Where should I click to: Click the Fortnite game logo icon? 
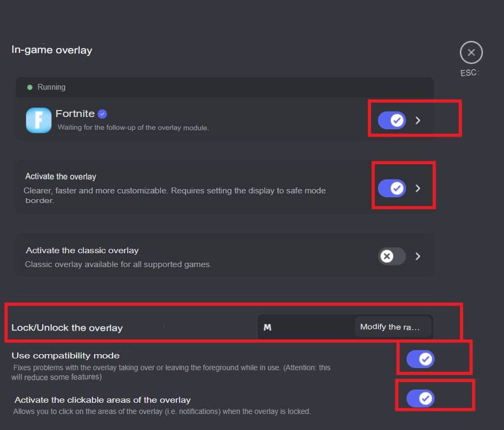click(38, 120)
